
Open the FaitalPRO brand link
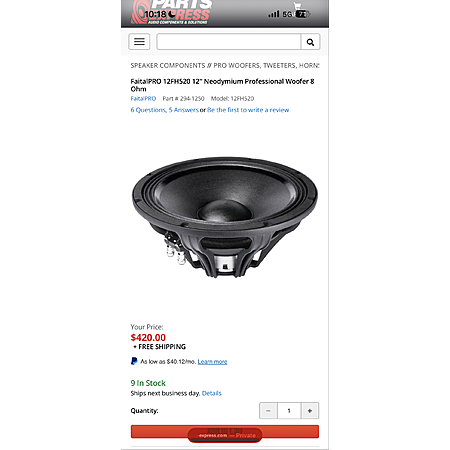click(x=143, y=99)
